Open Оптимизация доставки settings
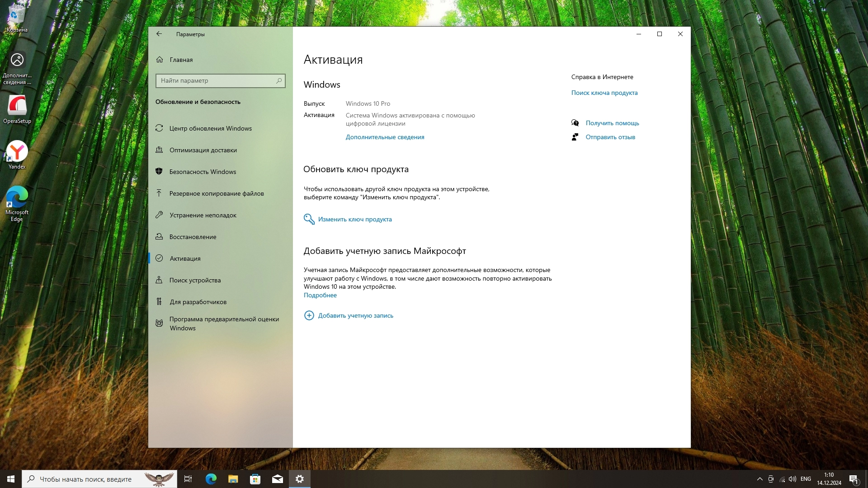Image resolution: width=868 pixels, height=488 pixels. (203, 150)
